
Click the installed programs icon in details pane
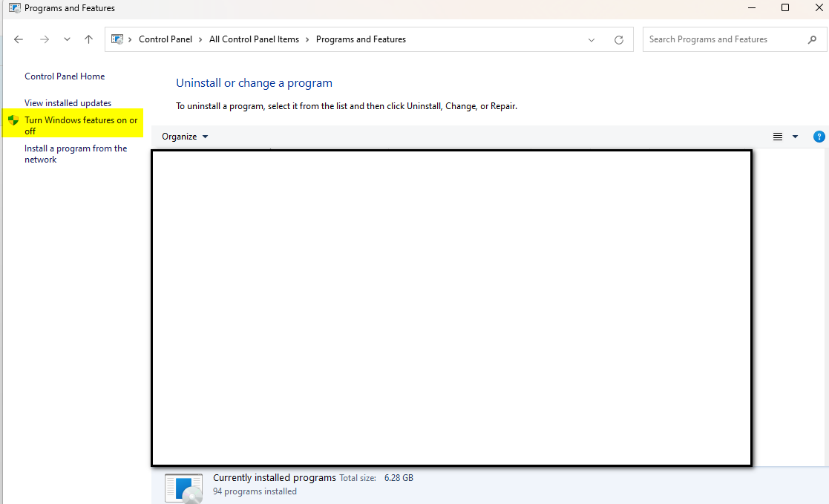click(x=183, y=488)
